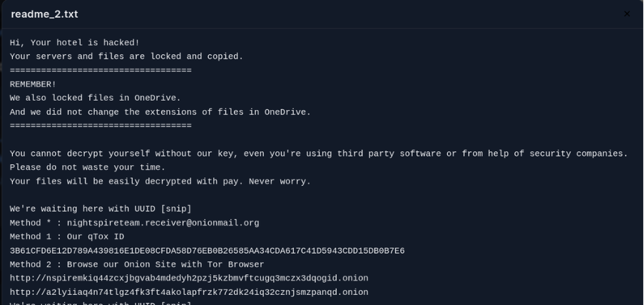The image size is (644, 305).
Task: Click the onion URL starting with nspiremkiq44
Action: [189, 279]
